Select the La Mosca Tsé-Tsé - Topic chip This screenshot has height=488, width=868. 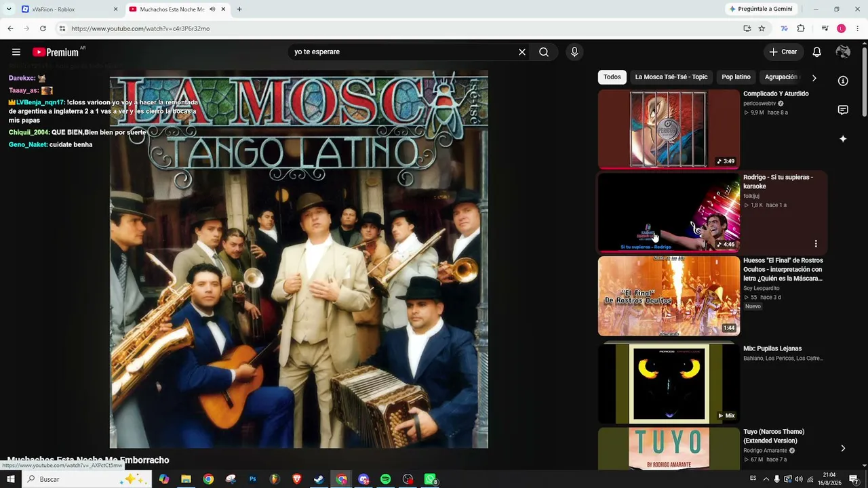671,77
